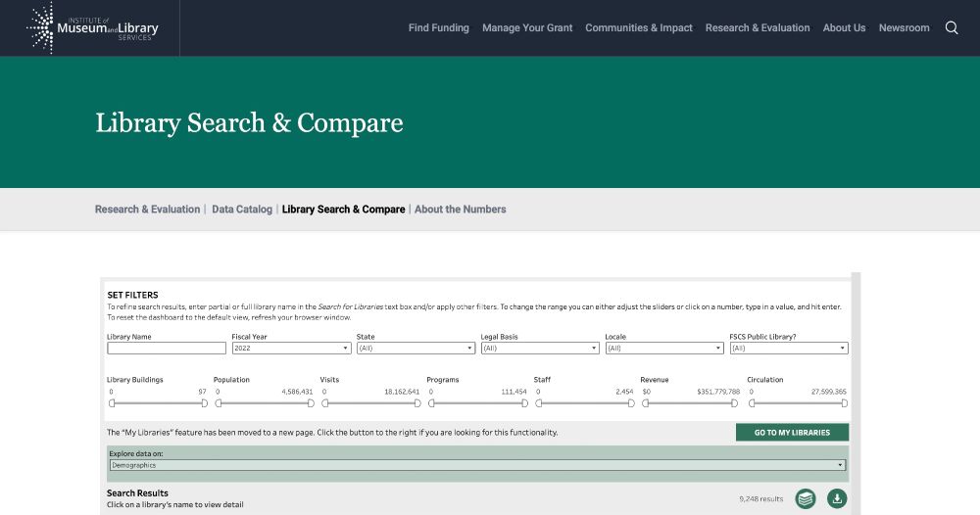980x515 pixels.
Task: Open the About the Numbers link
Action: point(460,210)
